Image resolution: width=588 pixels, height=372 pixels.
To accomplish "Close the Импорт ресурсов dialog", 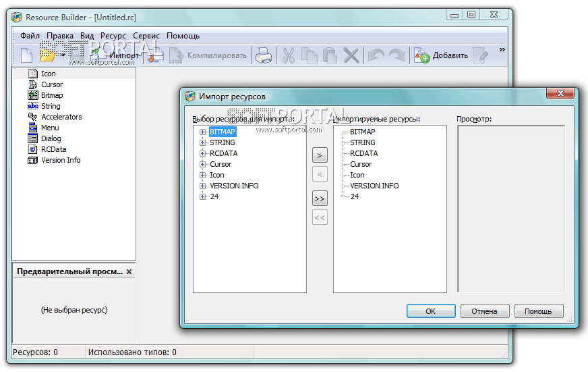I will [x=560, y=93].
